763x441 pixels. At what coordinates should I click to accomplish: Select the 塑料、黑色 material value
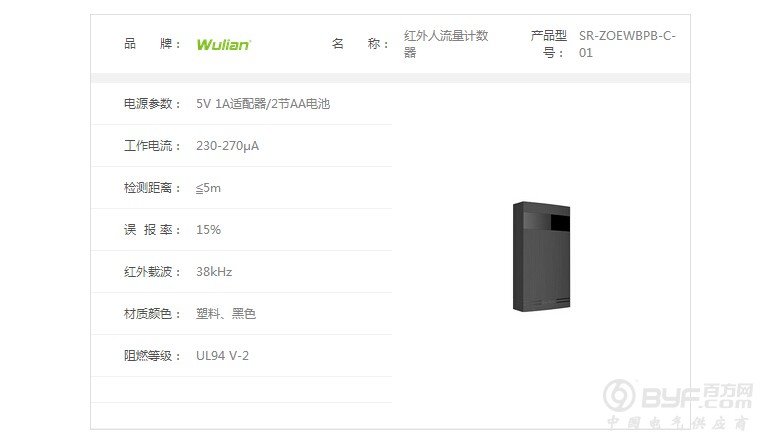point(226,313)
